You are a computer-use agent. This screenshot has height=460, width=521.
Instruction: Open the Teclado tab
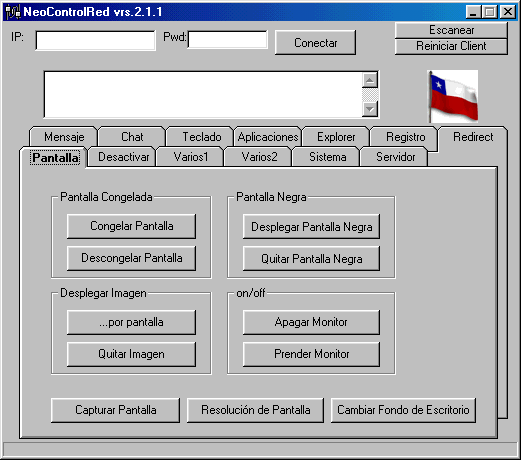point(201,137)
